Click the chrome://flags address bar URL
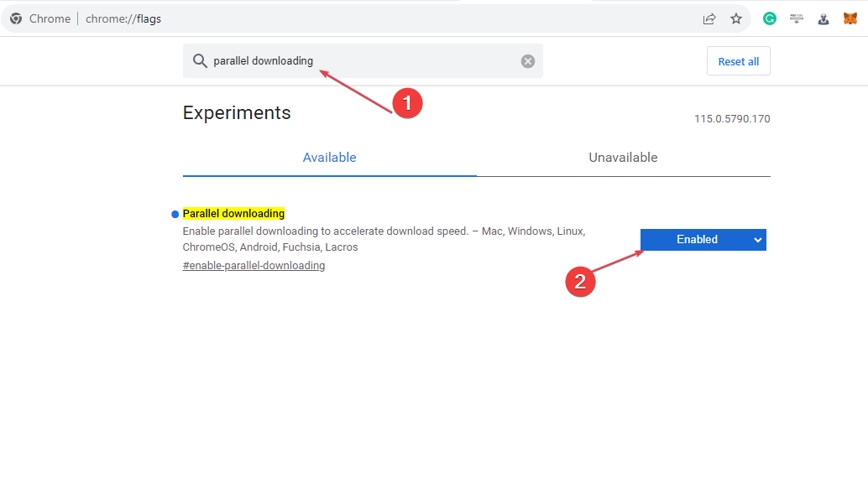The height and width of the screenshot is (478, 868). coord(123,18)
